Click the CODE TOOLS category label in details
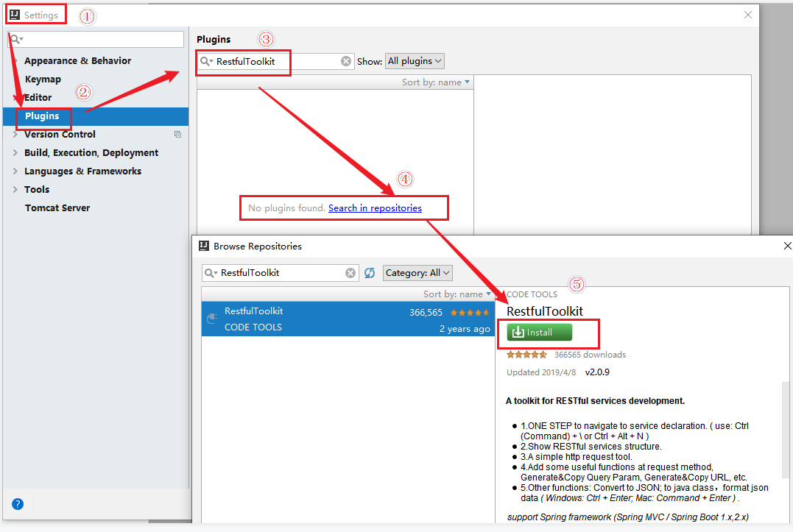Image resolution: width=793 pixels, height=532 pixels. tap(532, 294)
